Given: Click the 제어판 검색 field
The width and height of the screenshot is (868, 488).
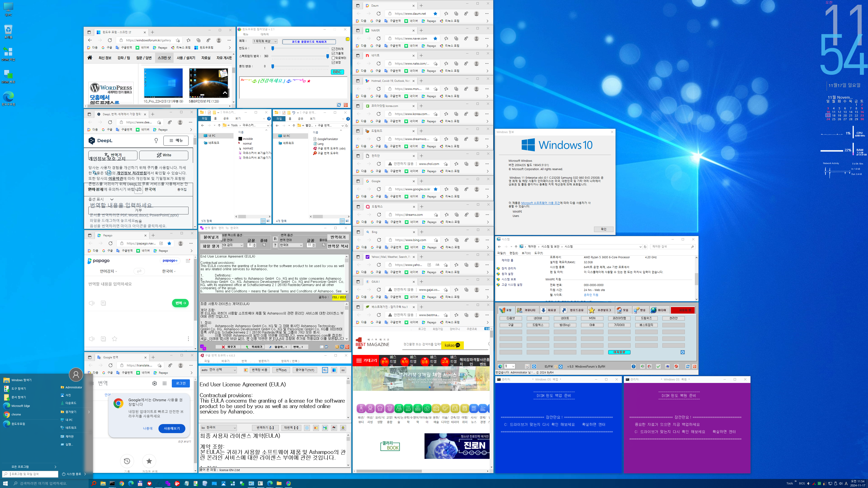Looking at the screenshot, I should click(x=672, y=246).
